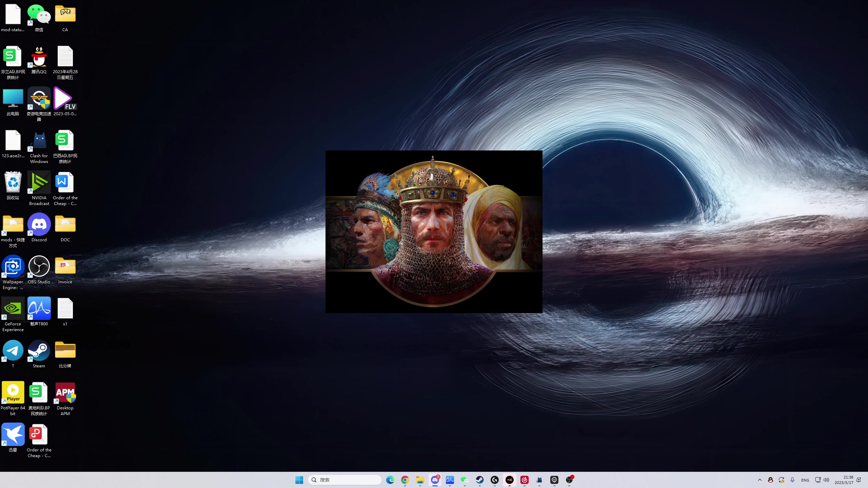Click the Chrome taskbar icon

(x=405, y=480)
